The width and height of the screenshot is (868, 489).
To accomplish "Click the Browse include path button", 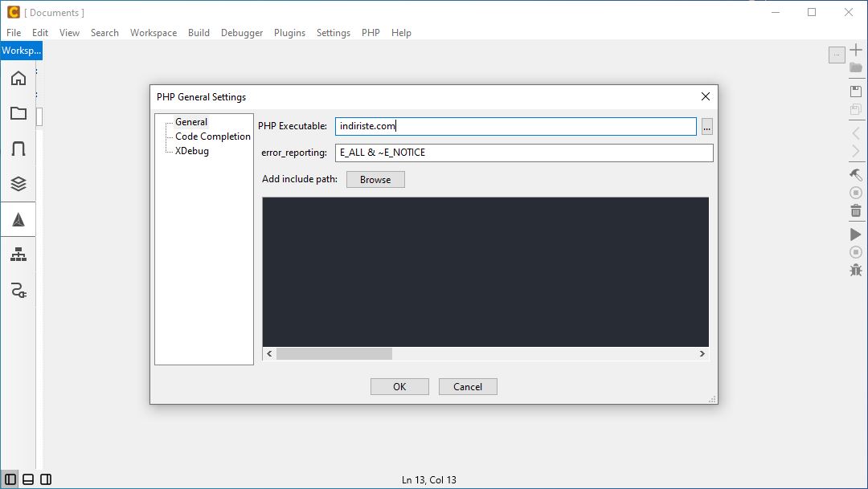I will click(x=375, y=179).
